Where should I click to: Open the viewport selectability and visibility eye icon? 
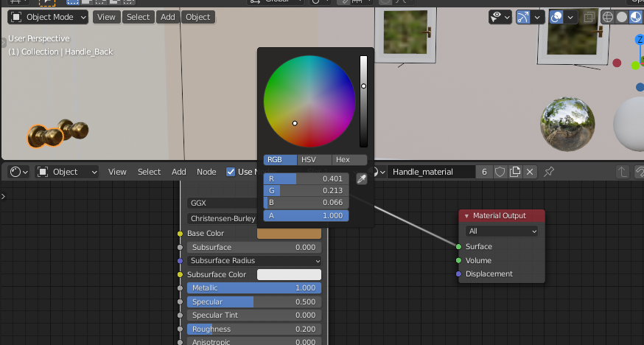(500, 17)
